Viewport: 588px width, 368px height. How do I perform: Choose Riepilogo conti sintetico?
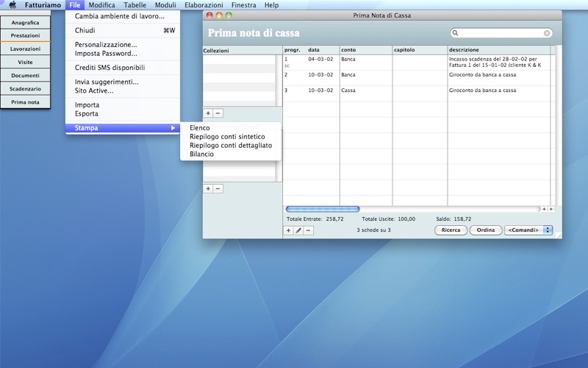point(227,137)
